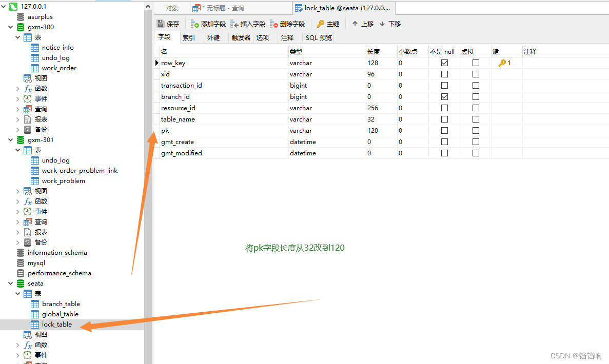Enable Virtual checkbox for gmt_modified field
Viewport: 609px width, 364px height.
476,153
